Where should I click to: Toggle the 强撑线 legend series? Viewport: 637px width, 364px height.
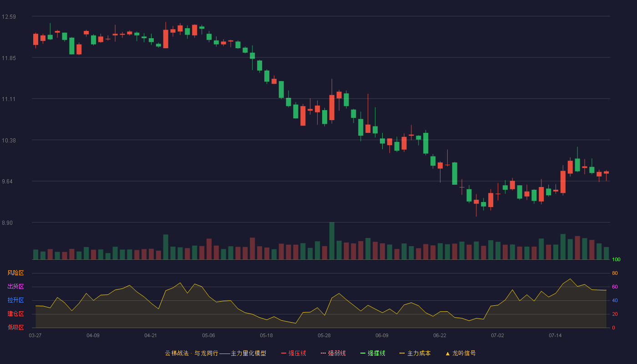tap(373, 353)
